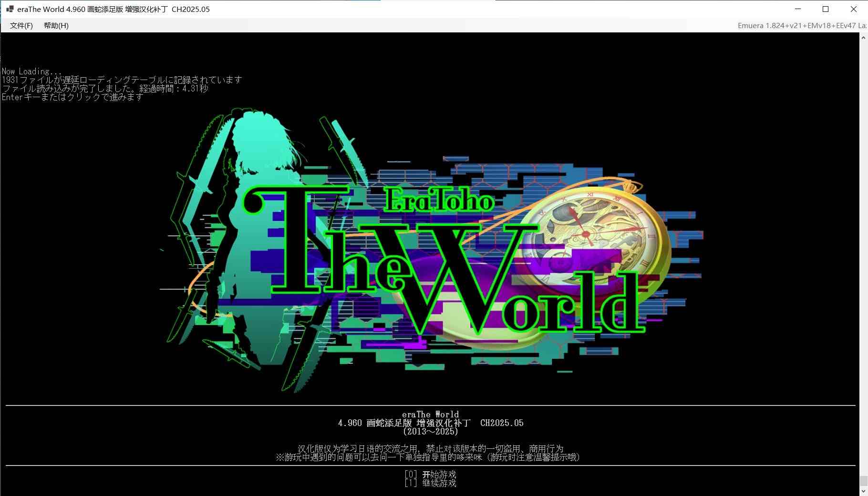The height and width of the screenshot is (496, 868).
Task: Click the 'eraThe World' title above version
Action: (430, 415)
